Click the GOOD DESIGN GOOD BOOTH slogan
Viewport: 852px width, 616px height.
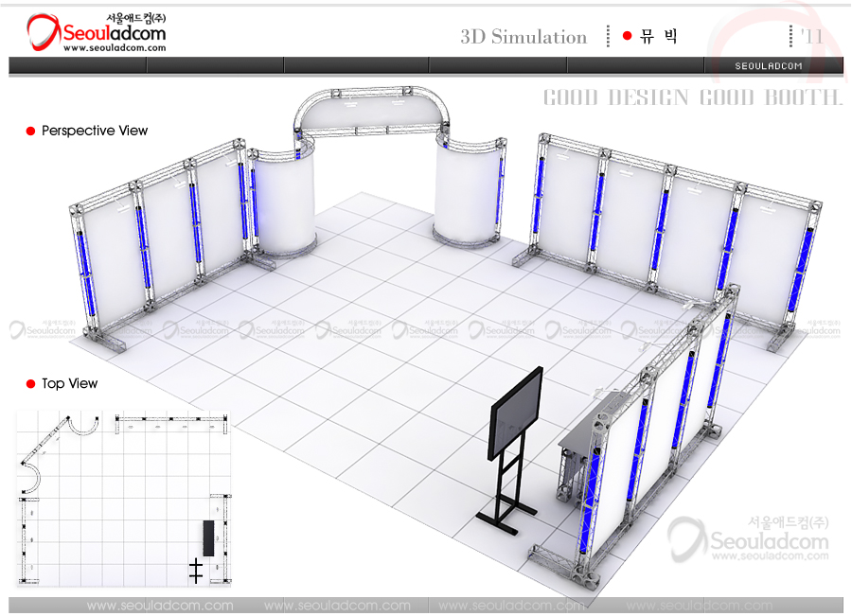[x=692, y=97]
